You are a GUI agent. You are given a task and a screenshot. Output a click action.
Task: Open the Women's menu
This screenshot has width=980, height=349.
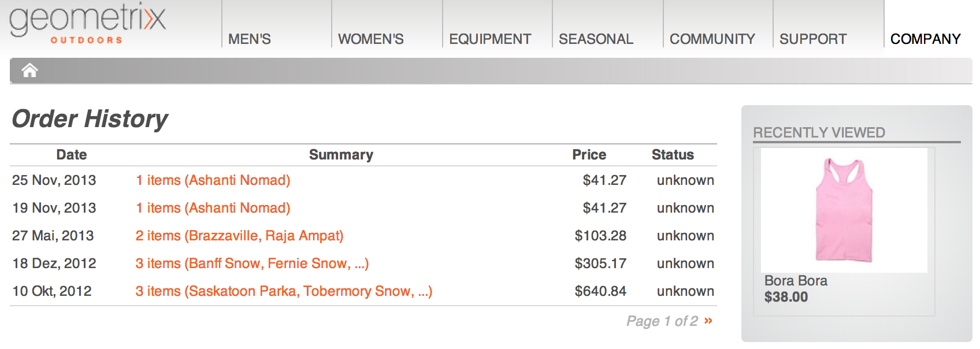tap(371, 39)
